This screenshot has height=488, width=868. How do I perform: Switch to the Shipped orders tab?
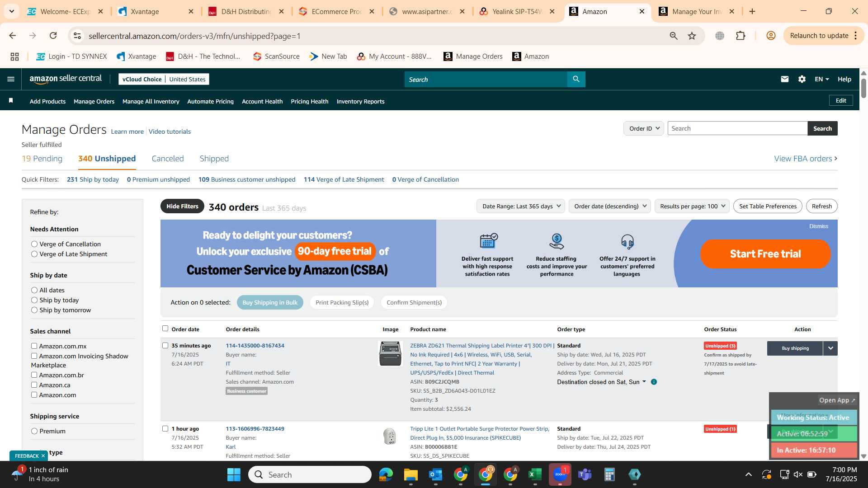pos(214,159)
